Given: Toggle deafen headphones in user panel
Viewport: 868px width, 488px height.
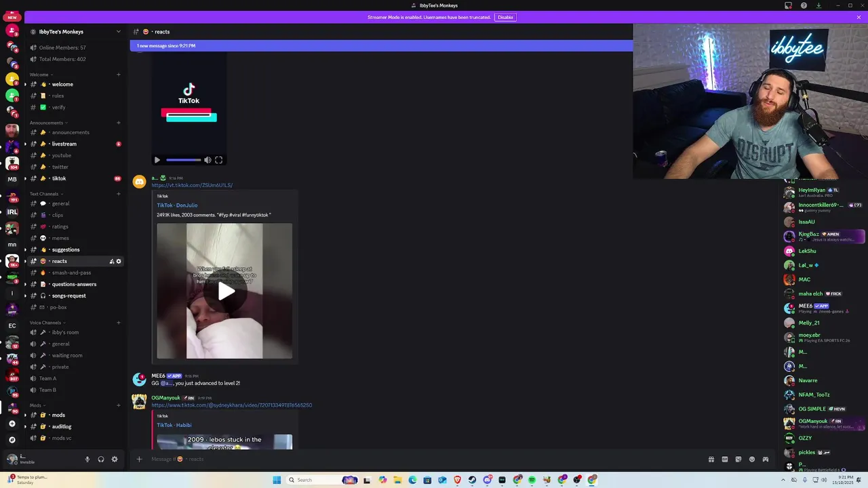Looking at the screenshot, I should pos(101,460).
